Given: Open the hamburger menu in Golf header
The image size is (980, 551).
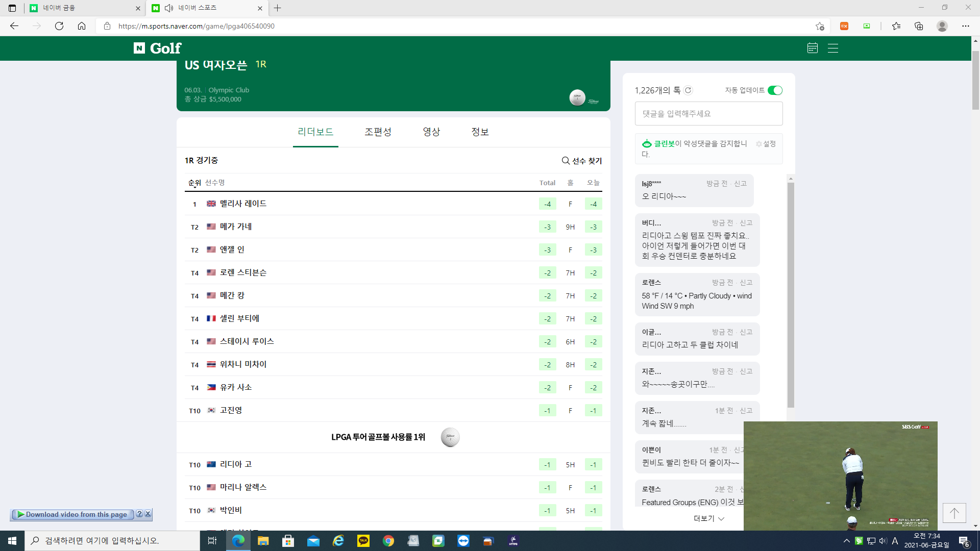Looking at the screenshot, I should [x=833, y=48].
